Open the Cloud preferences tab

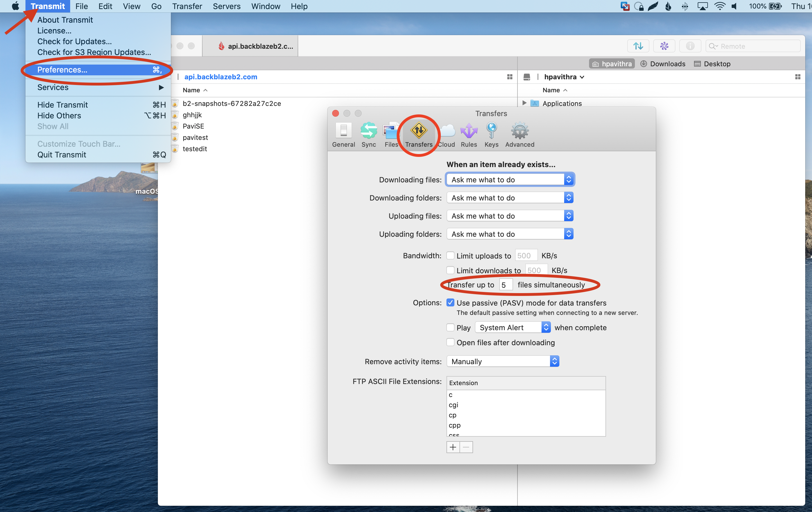pyautogui.click(x=446, y=135)
